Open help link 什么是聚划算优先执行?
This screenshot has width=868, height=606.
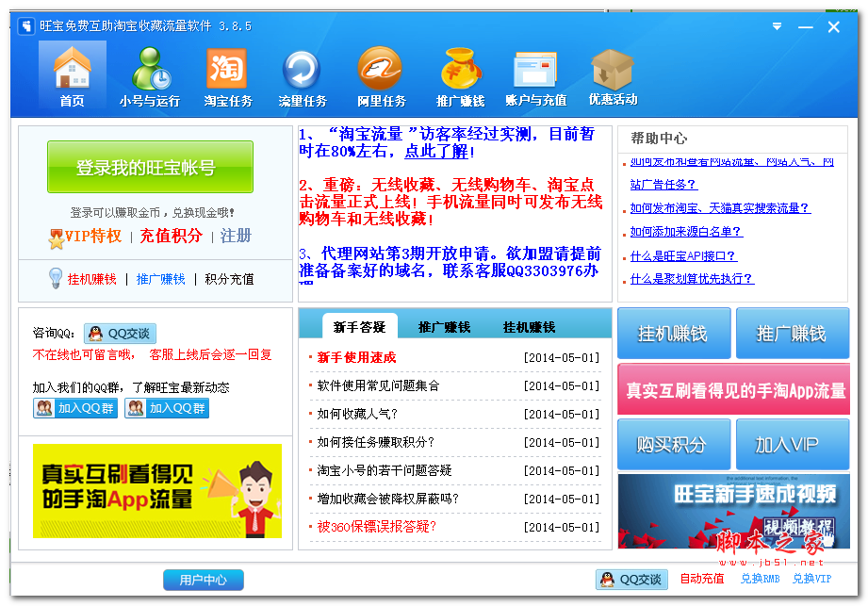click(692, 278)
